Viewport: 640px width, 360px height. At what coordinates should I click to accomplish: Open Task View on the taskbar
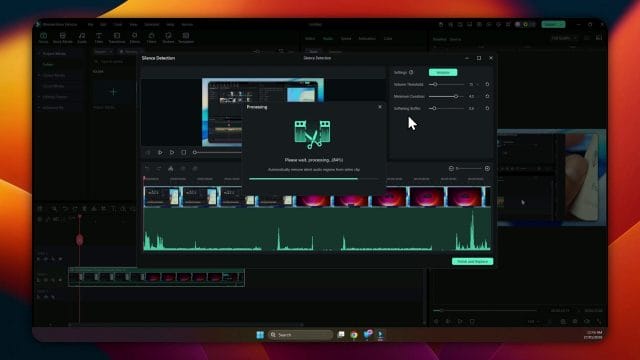[x=341, y=335]
